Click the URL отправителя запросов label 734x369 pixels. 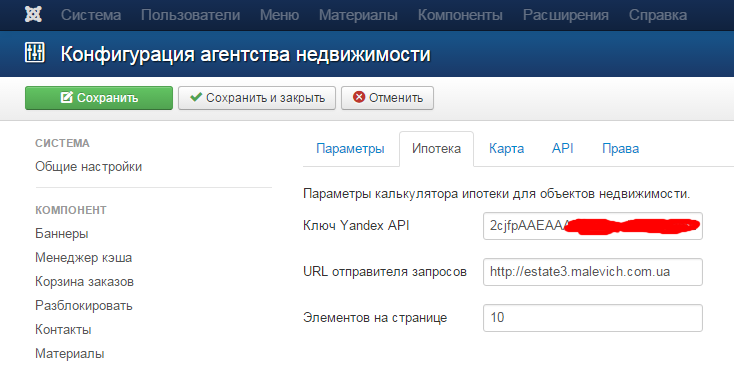point(385,272)
